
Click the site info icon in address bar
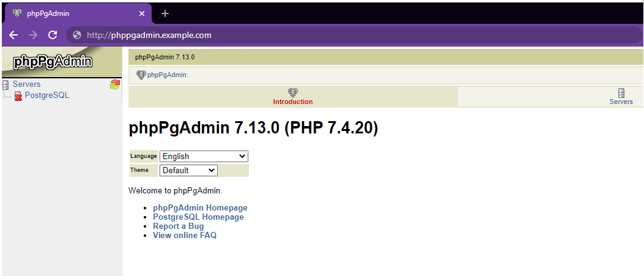tap(77, 35)
